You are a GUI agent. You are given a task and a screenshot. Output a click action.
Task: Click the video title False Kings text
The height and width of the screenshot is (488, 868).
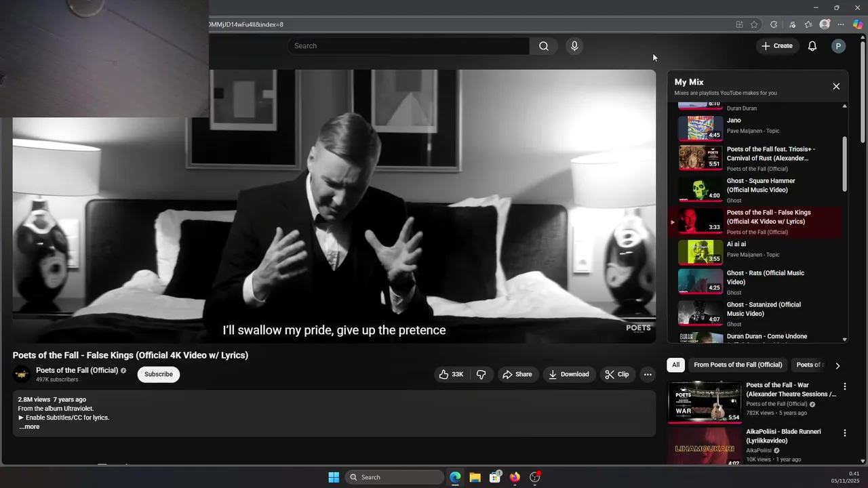coord(130,355)
